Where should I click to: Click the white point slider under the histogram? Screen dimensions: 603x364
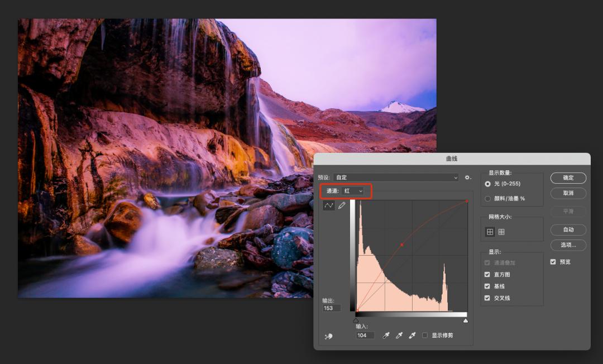pos(465,320)
